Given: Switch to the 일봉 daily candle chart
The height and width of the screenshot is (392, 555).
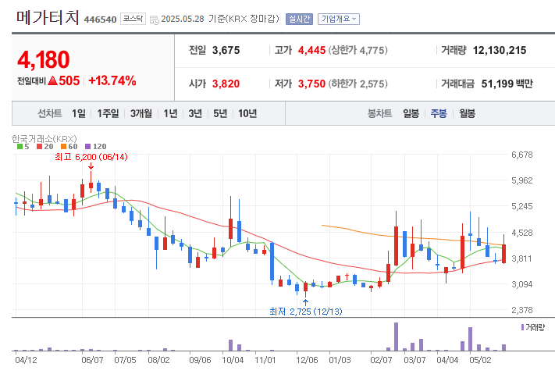Looking at the screenshot, I should pos(411,113).
